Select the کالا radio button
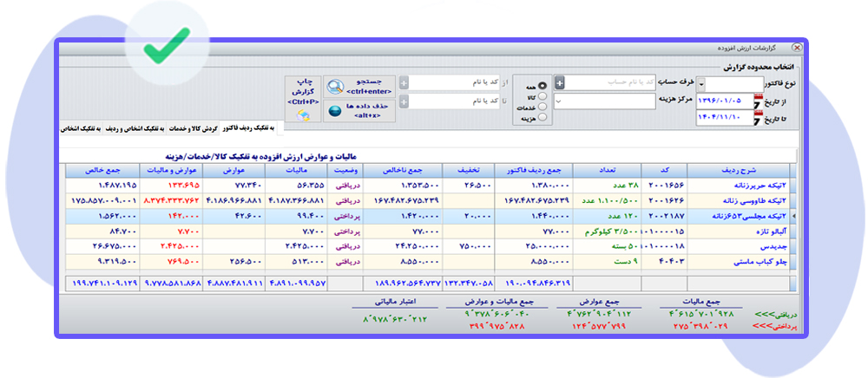Screen dimensions: 868x378 (542, 96)
